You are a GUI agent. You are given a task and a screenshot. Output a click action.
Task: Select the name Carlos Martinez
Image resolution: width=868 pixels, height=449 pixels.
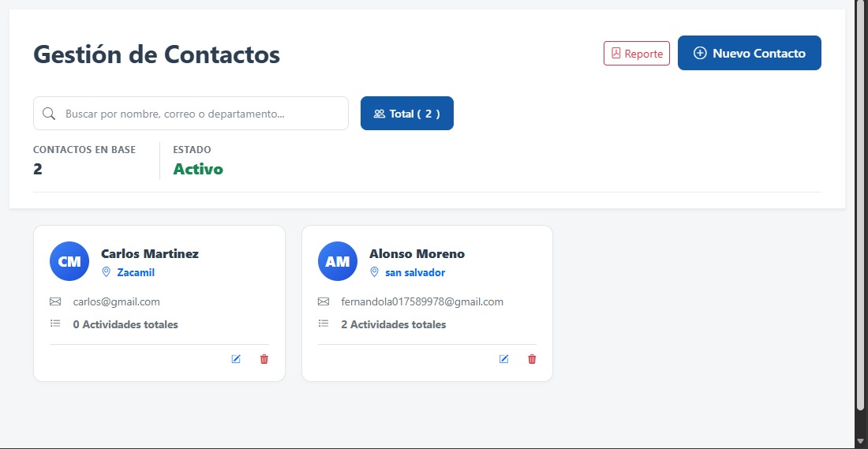[x=149, y=253]
